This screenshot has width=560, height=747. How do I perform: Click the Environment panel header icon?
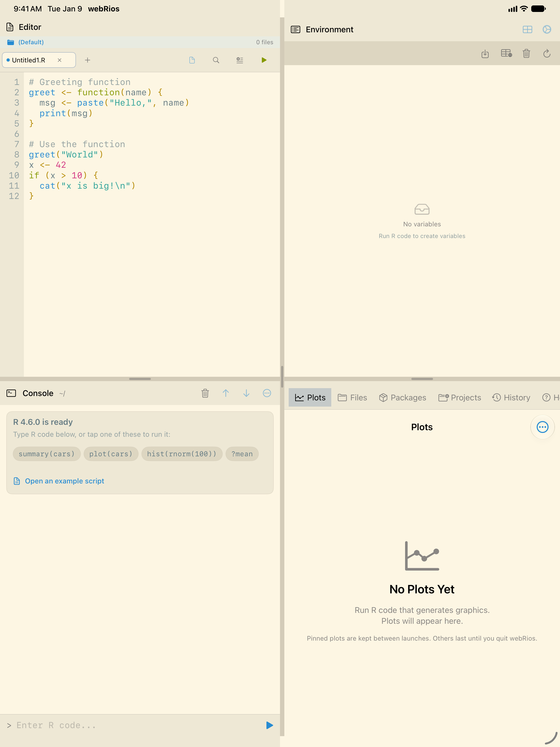(x=295, y=29)
